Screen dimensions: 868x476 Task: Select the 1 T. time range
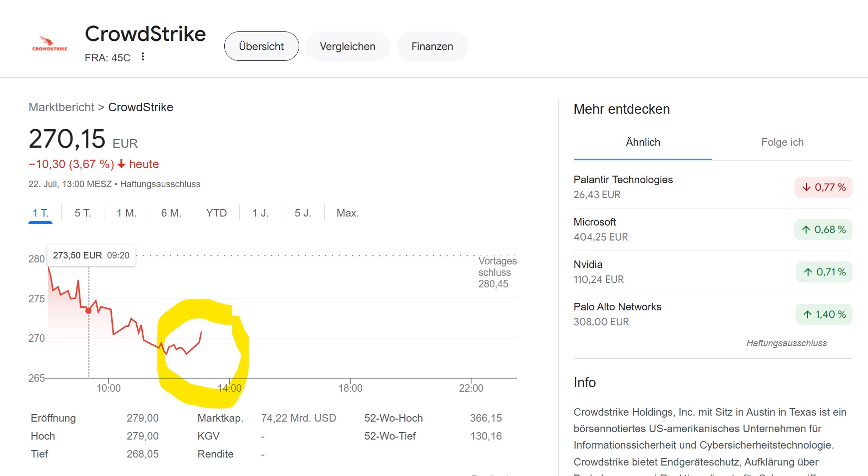tap(40, 213)
